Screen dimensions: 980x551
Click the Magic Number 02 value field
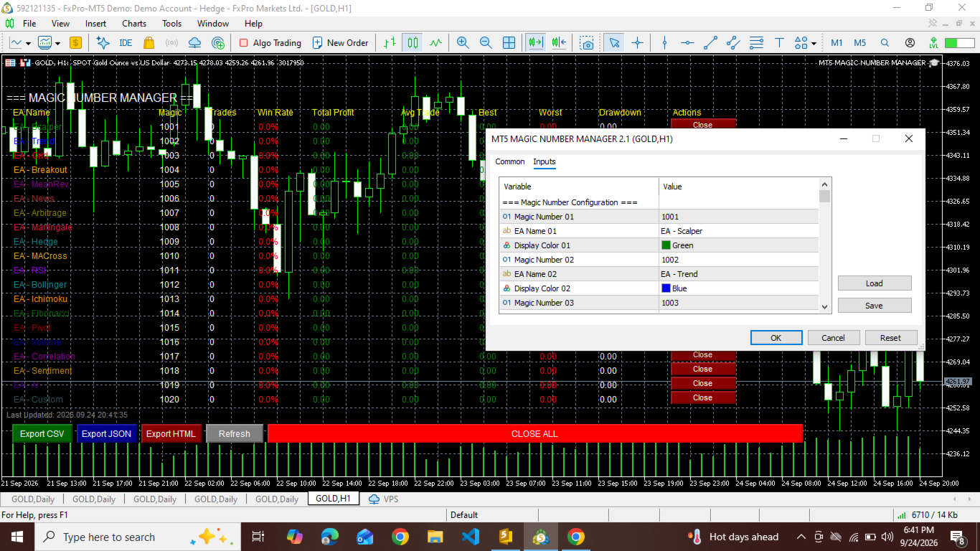pyautogui.click(x=738, y=260)
